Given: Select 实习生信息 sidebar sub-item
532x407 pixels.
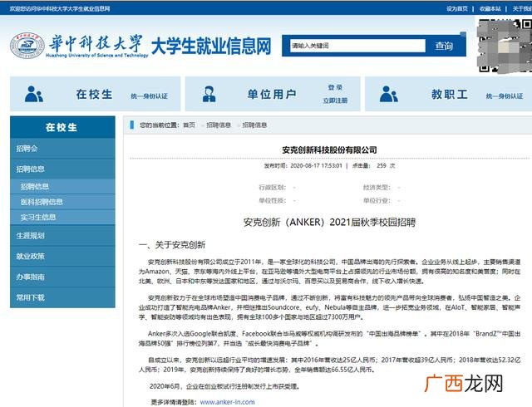Looking at the screenshot, I should click(x=62, y=217).
